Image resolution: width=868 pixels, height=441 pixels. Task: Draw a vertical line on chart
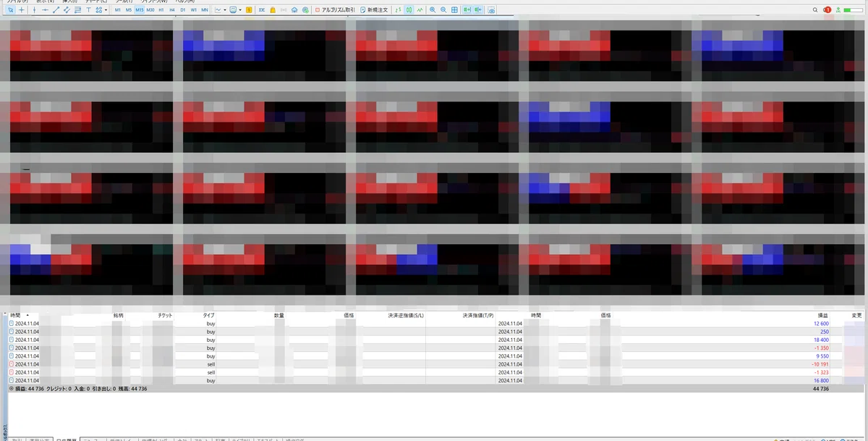(x=35, y=10)
